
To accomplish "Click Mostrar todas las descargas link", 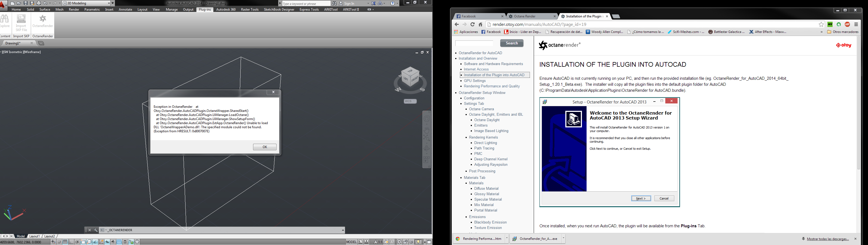I will (x=828, y=239).
